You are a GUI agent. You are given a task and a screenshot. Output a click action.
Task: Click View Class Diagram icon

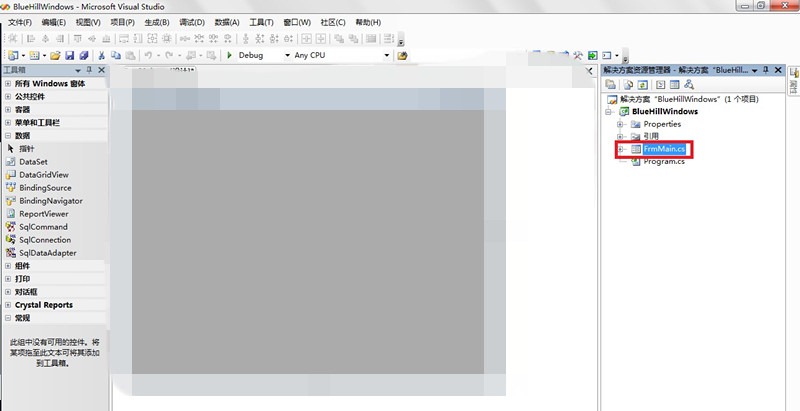point(689,85)
